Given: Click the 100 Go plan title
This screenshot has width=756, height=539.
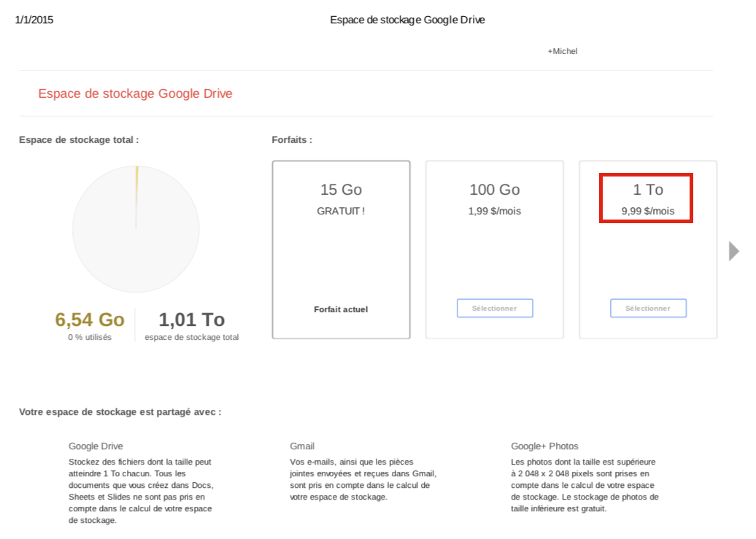Looking at the screenshot, I should pos(495,190).
